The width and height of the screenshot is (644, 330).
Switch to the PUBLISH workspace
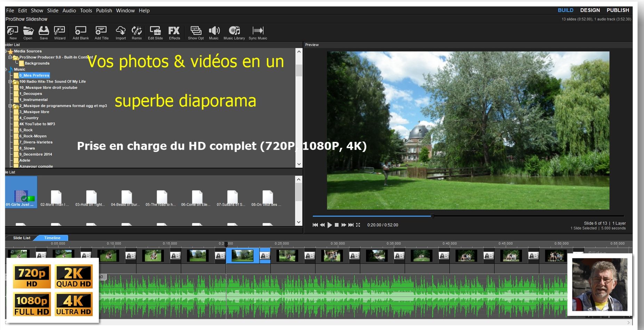[x=618, y=10]
